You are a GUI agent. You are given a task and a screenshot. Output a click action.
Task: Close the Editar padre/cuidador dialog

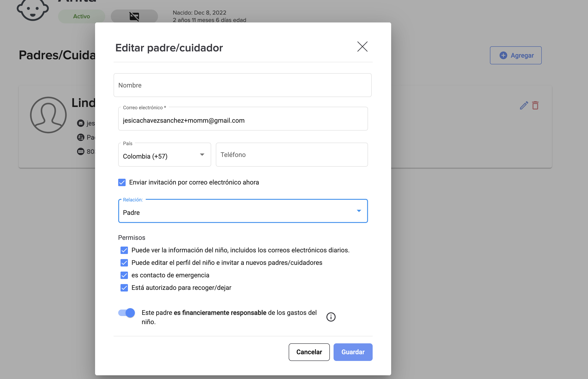362,47
